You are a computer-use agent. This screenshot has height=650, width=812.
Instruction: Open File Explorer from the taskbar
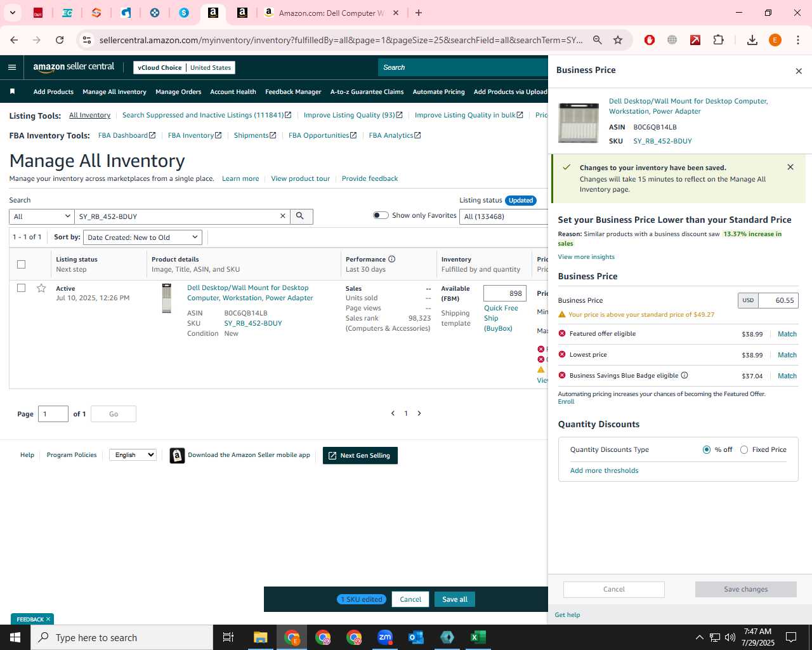coord(261,637)
